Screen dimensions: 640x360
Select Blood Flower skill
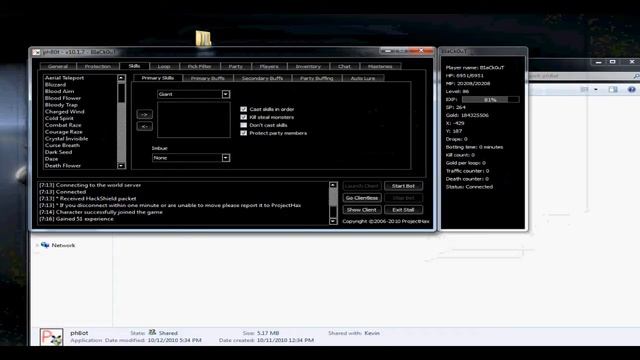point(63,98)
